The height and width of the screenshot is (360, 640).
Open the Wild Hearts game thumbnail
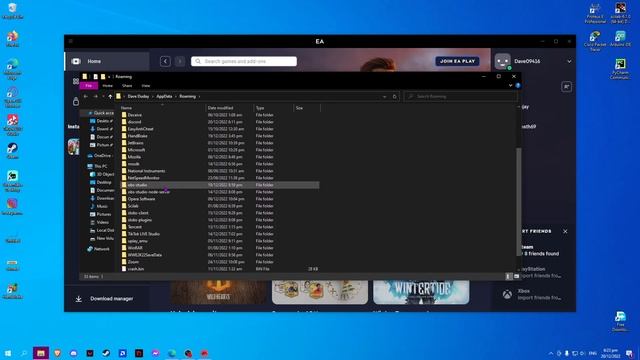coord(218,292)
